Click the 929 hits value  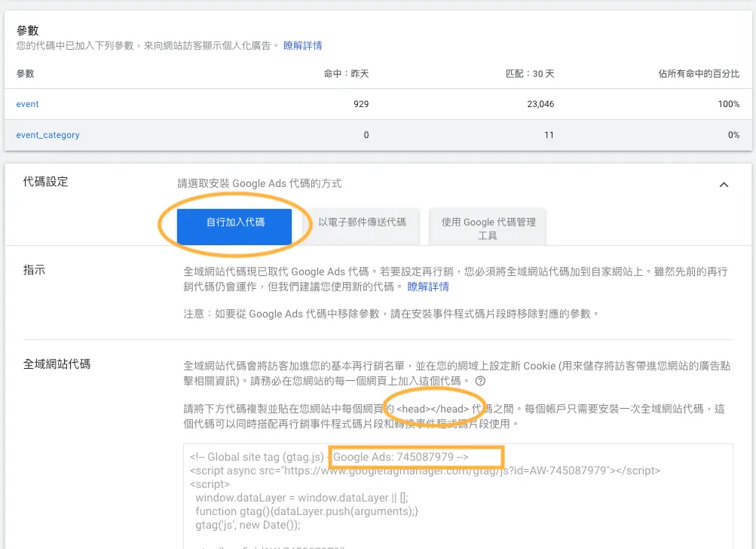[x=361, y=104]
